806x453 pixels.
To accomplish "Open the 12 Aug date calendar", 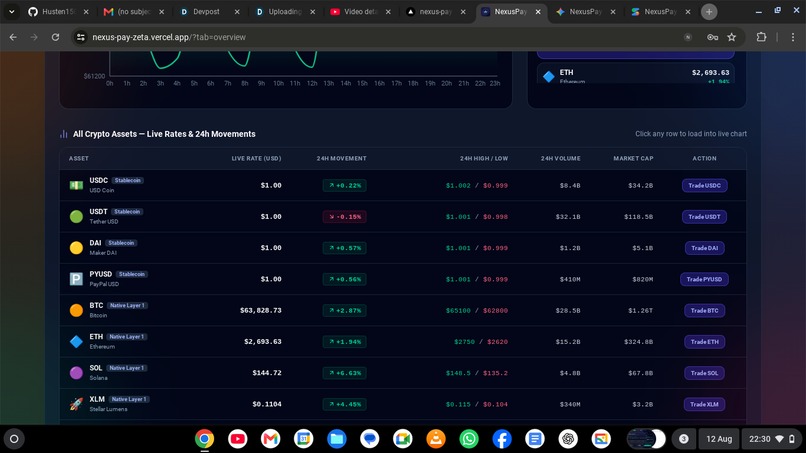I will pyautogui.click(x=719, y=439).
